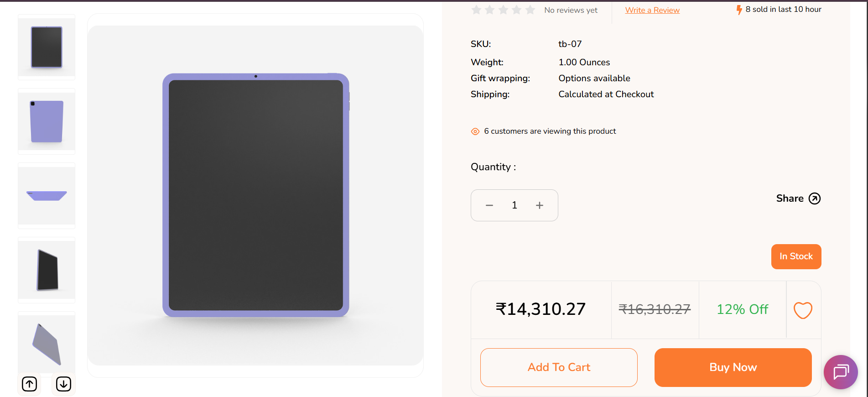Click the Share arrow icon

(815, 198)
